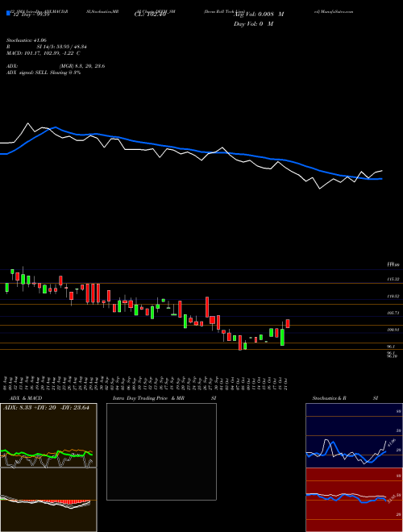Click the 115.32 price axis label

click(393, 279)
